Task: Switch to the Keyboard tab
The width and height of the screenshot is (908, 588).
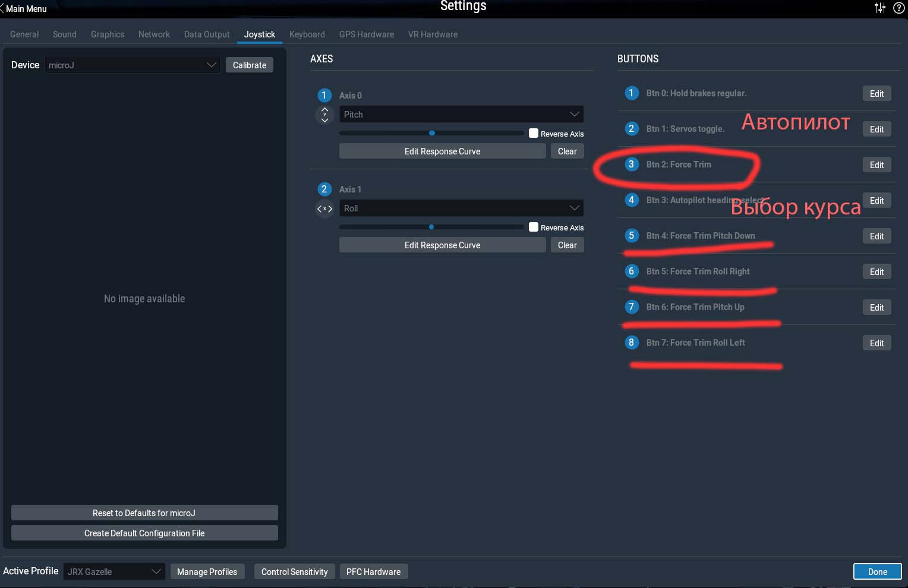Action: 307,34
